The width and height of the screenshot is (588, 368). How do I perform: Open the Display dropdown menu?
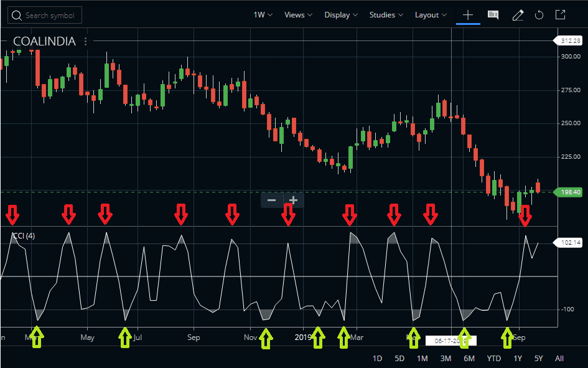click(341, 15)
